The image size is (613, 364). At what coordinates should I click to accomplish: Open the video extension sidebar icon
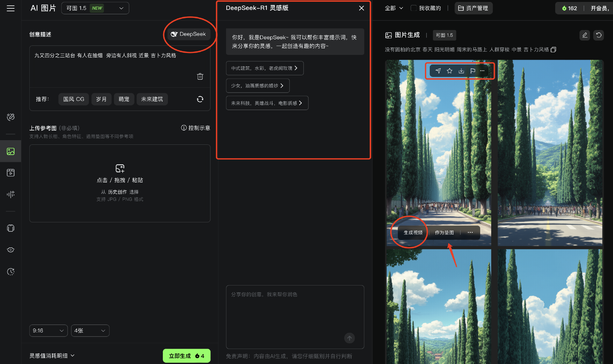tap(11, 272)
